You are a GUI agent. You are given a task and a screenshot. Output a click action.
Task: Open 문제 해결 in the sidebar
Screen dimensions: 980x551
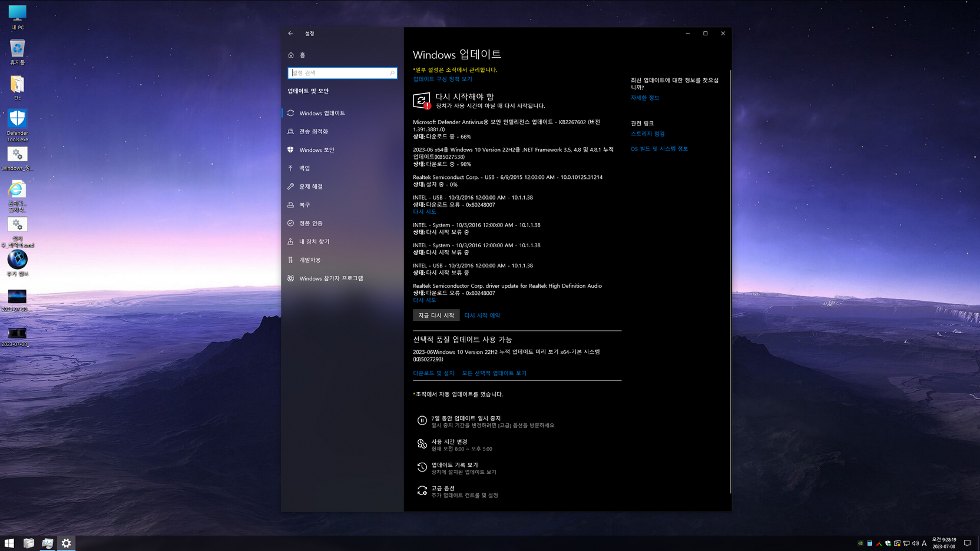(x=342, y=187)
